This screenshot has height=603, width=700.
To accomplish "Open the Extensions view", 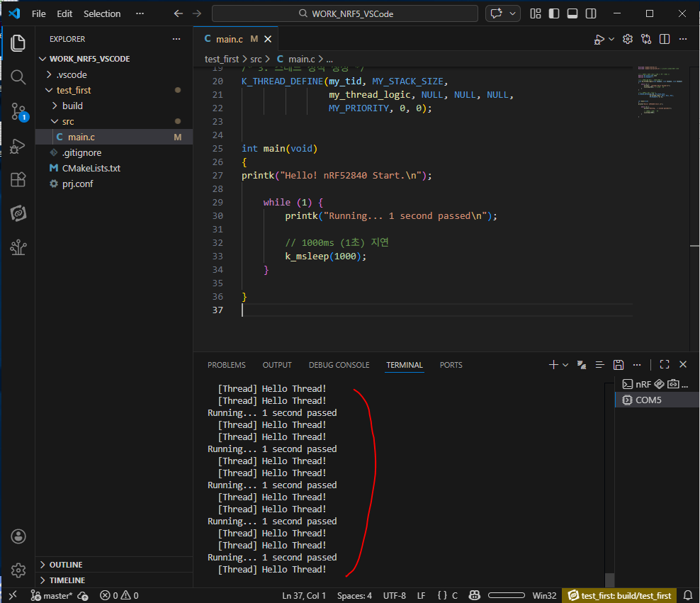I will (x=18, y=179).
